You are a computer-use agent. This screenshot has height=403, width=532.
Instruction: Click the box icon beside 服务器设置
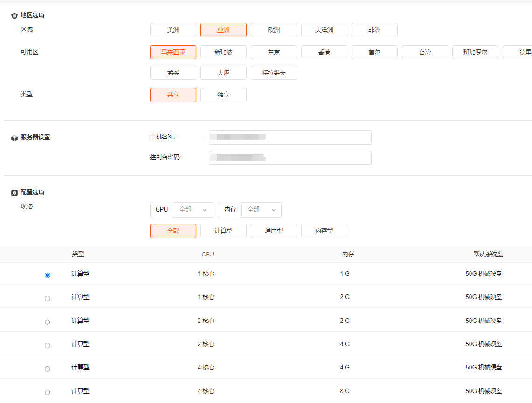(x=14, y=138)
